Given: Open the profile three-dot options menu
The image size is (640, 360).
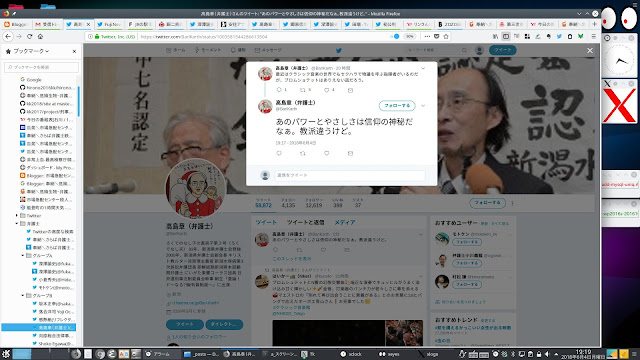Looking at the screenshot, I should pyautogui.click(x=512, y=203).
